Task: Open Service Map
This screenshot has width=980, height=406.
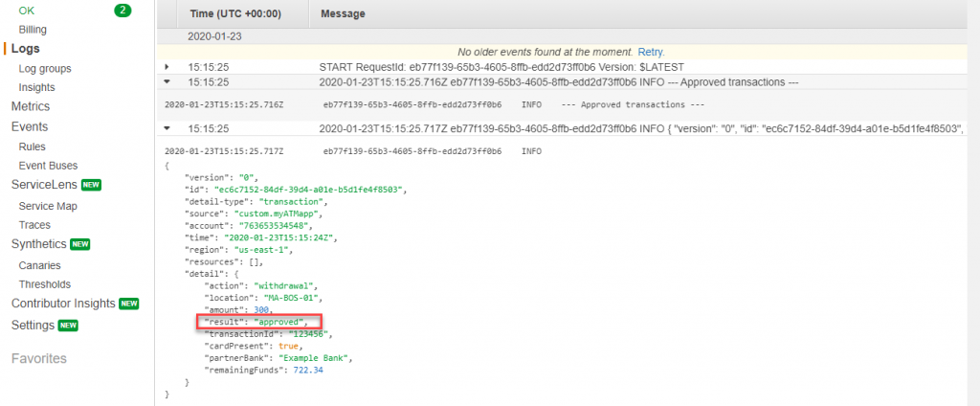Action: pyautogui.click(x=48, y=207)
